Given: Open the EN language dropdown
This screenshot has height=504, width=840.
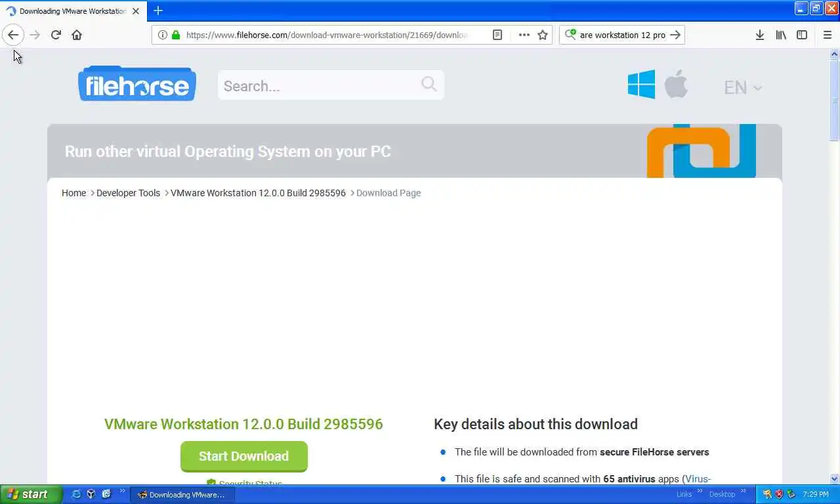Looking at the screenshot, I should 743,87.
